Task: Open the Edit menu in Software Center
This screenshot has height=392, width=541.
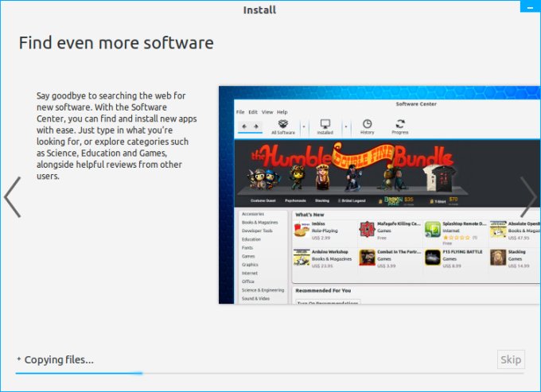Action: (x=253, y=112)
